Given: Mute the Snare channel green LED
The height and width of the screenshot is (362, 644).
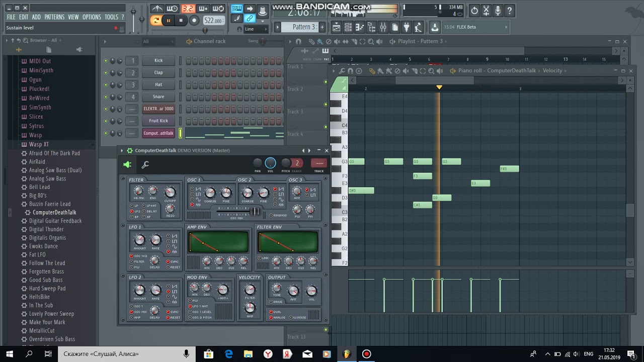Looking at the screenshot, I should (106, 97).
